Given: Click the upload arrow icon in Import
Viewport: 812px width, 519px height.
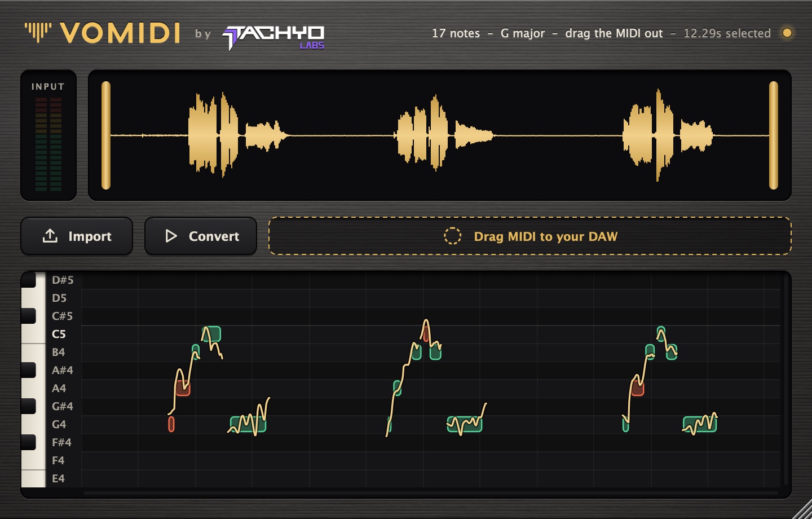Looking at the screenshot, I should tap(50, 235).
